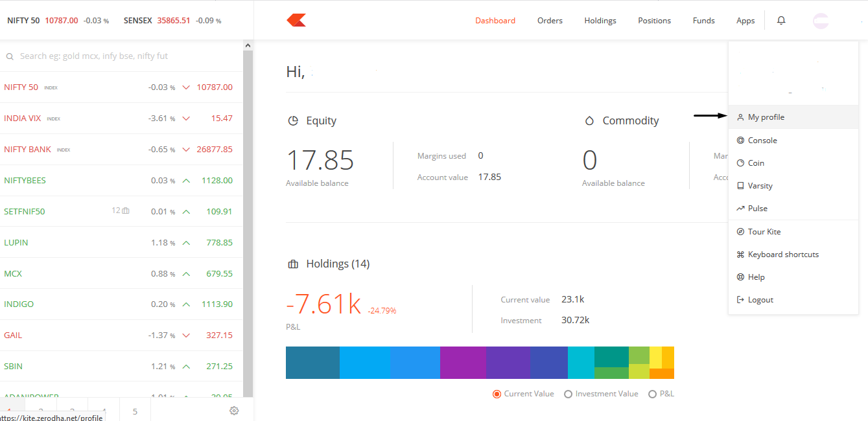
Task: Click NIFTY BANK down chevron
Action: [186, 150]
